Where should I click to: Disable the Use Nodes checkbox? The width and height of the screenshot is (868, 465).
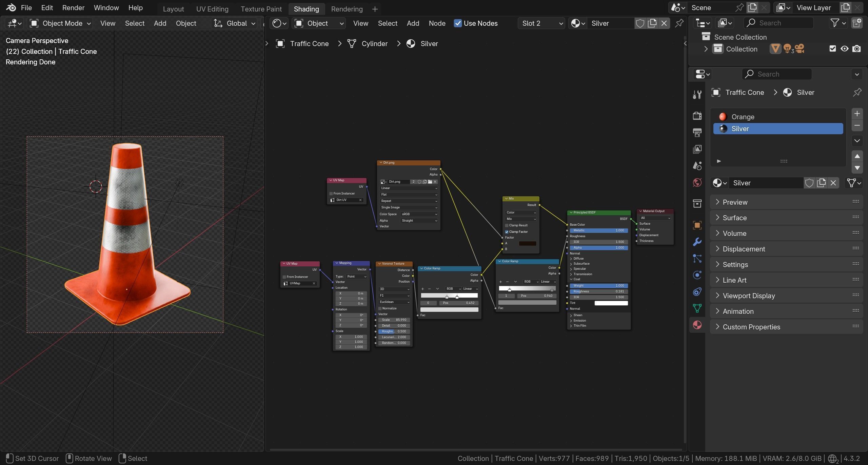point(458,23)
